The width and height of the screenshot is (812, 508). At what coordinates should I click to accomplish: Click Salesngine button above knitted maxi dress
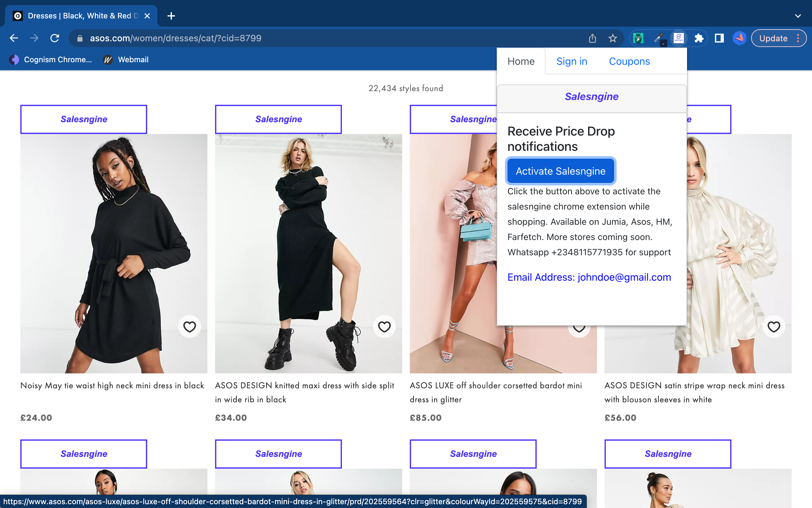(x=278, y=119)
